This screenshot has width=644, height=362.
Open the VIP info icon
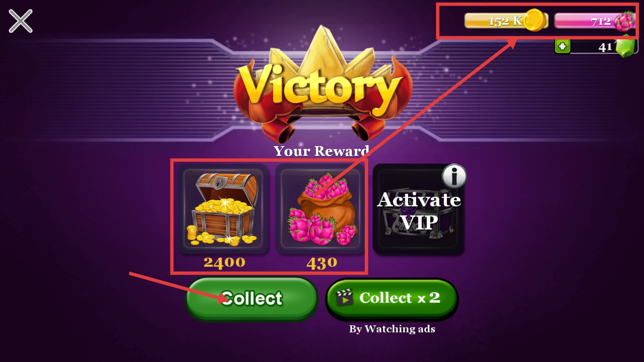coord(454,176)
